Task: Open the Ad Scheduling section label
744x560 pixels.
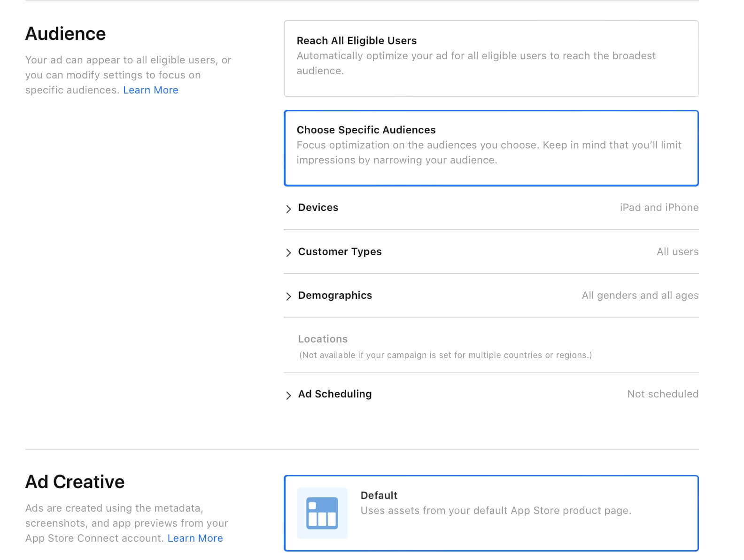Action: [334, 394]
